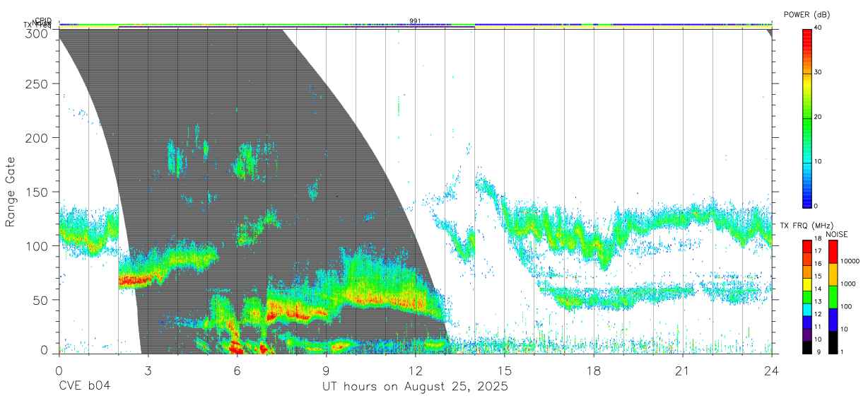This screenshot has width=868, height=401.
Task: Click the 'CVE b04' radar beam label
Action: pos(84,387)
